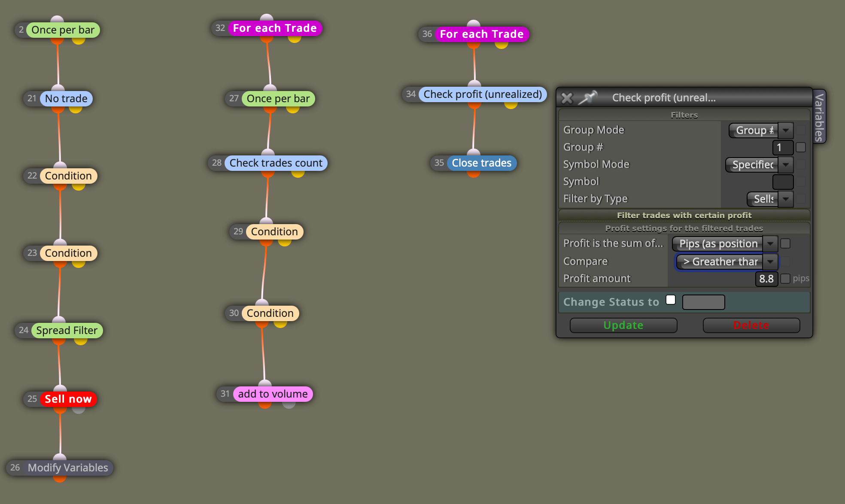Click yellow output port of block 27
Image resolution: width=845 pixels, height=504 pixels.
coord(293,109)
